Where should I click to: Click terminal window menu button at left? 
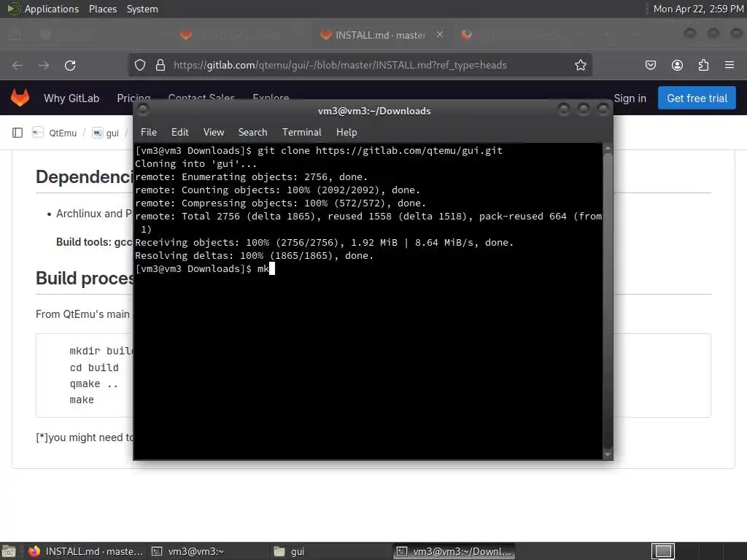coord(143,110)
